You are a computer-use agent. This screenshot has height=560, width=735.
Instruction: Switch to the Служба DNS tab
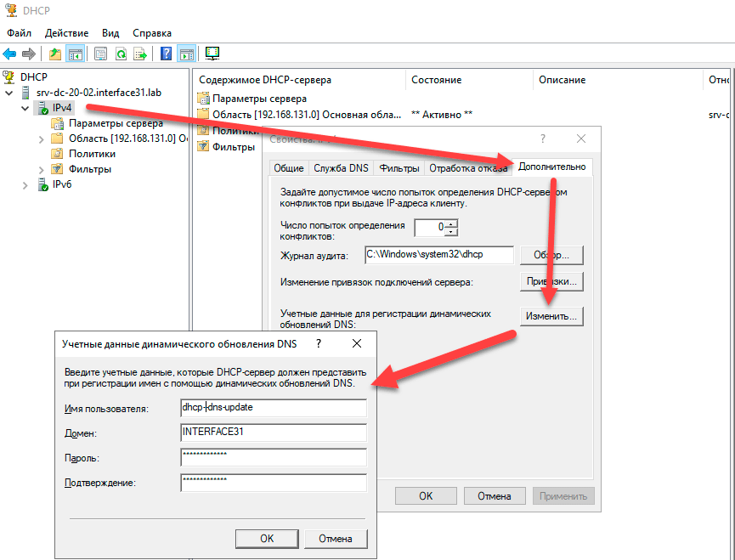341,168
